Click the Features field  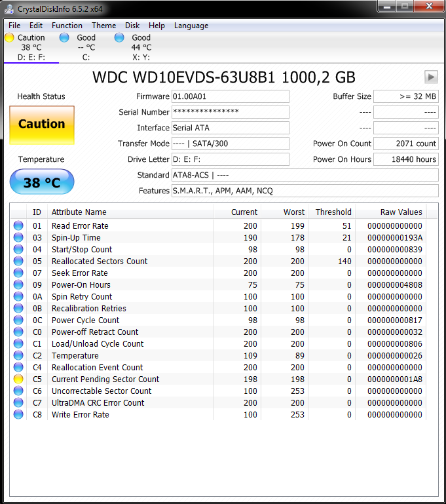[x=305, y=191]
